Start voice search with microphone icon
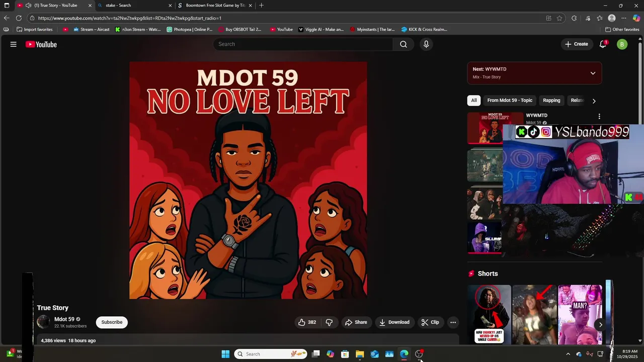 point(426,44)
